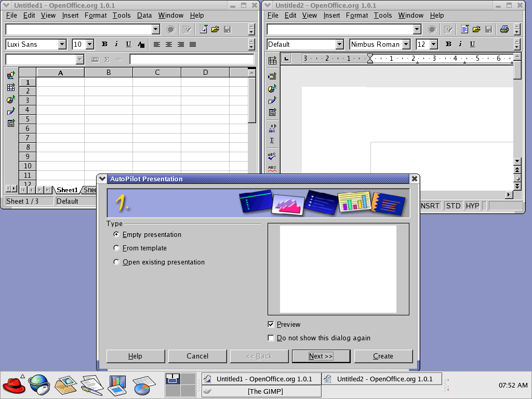Open font size 12 dropdown in Untitled2
The image size is (532, 399).
click(x=434, y=44)
